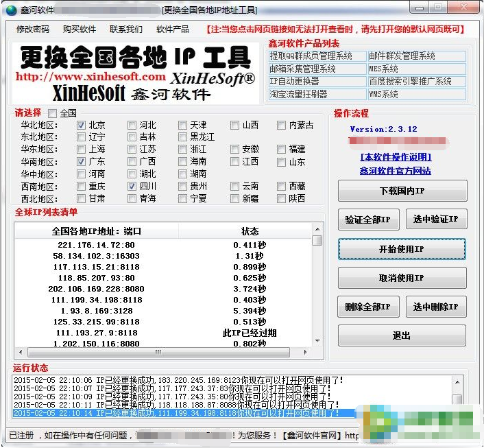Screen dimensions: 484x448
Task: Check the 湖南 checkbox
Action: [x=182, y=174]
